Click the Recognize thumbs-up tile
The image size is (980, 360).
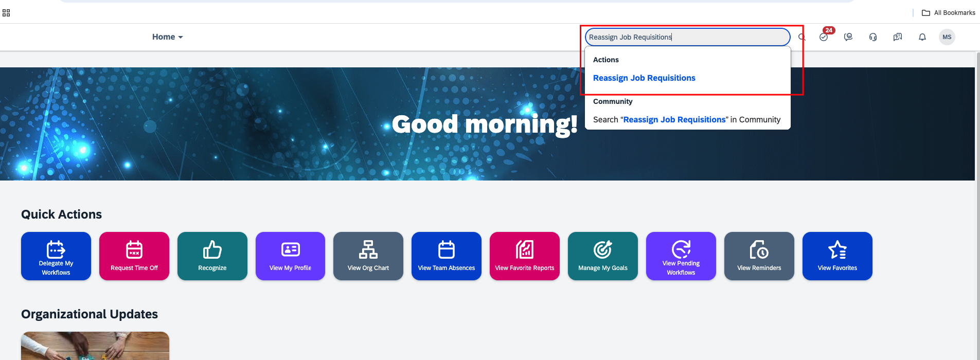[x=212, y=256]
